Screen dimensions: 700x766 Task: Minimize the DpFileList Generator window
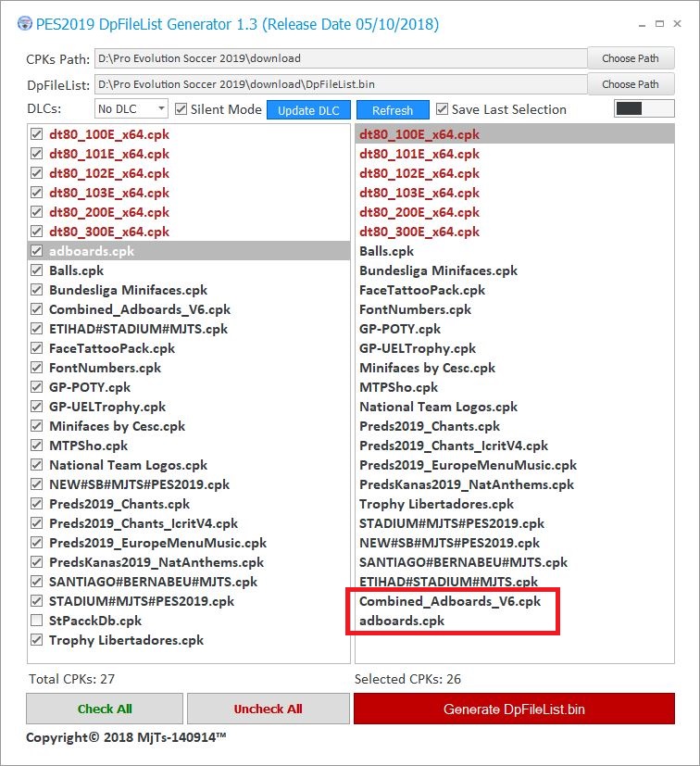(642, 24)
